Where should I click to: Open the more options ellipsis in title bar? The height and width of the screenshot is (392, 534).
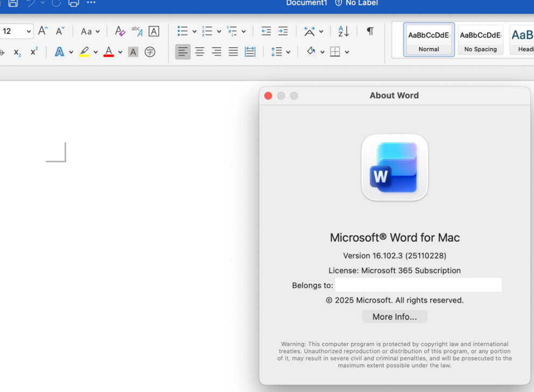(x=92, y=2)
